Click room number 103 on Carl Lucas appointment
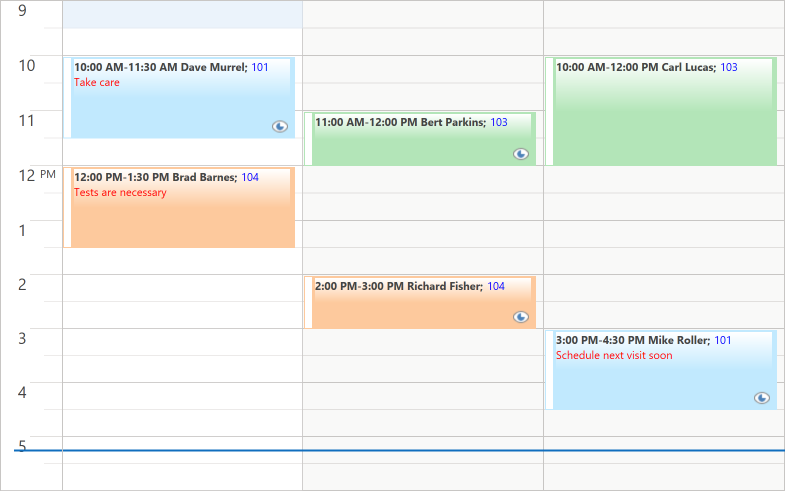Viewport: 785px width, 491px height. click(x=729, y=67)
